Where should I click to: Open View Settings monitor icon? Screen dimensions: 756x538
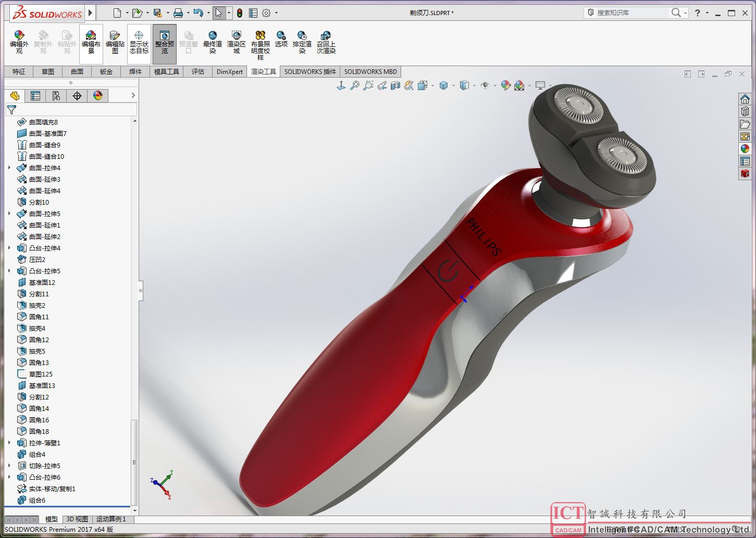pyautogui.click(x=540, y=85)
